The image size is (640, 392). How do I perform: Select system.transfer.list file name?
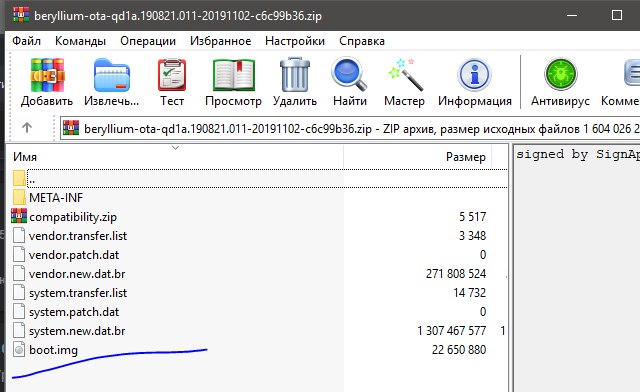coord(78,293)
